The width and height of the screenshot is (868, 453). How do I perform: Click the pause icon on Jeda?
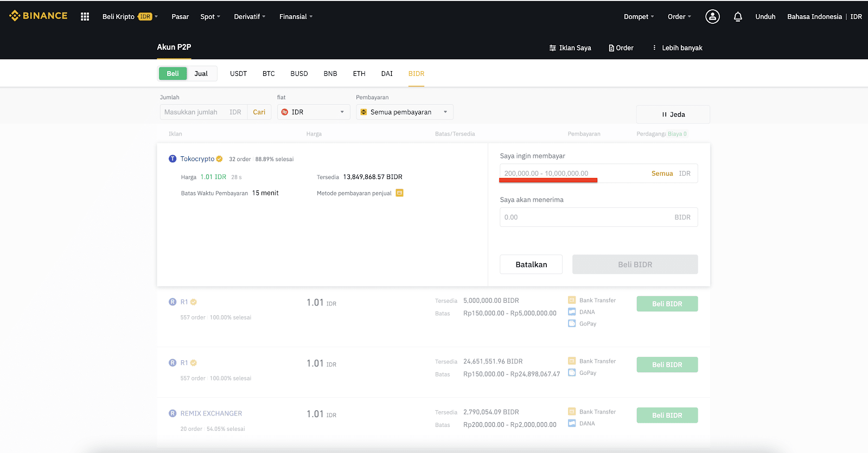tap(664, 114)
